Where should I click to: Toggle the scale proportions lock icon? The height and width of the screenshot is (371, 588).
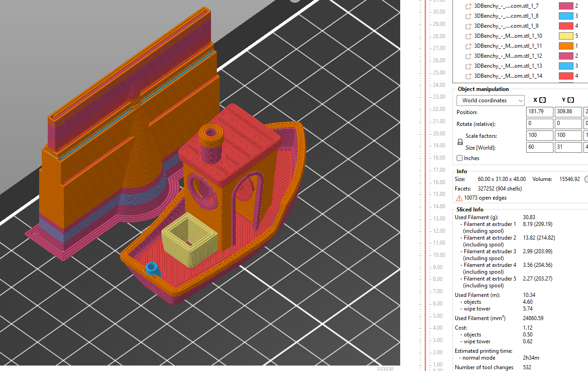(460, 142)
